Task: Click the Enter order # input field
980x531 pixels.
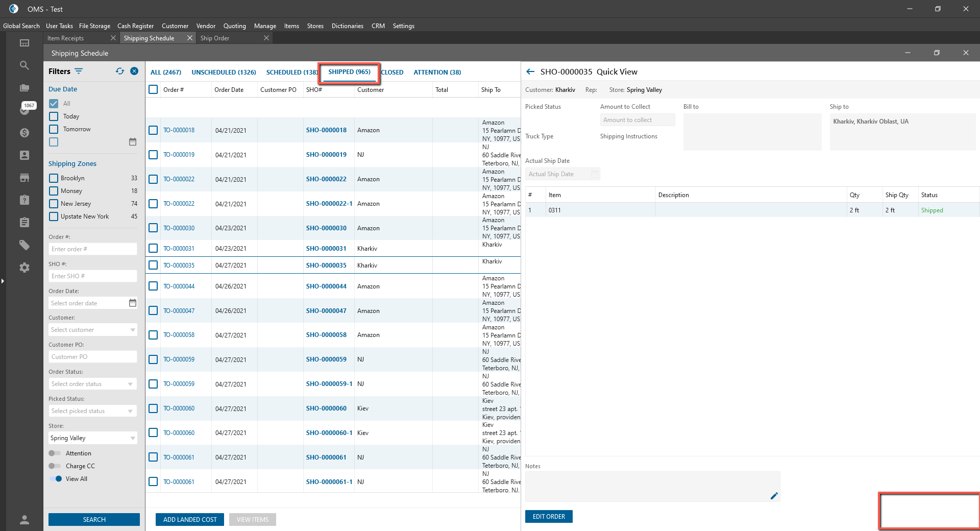Action: 93,249
